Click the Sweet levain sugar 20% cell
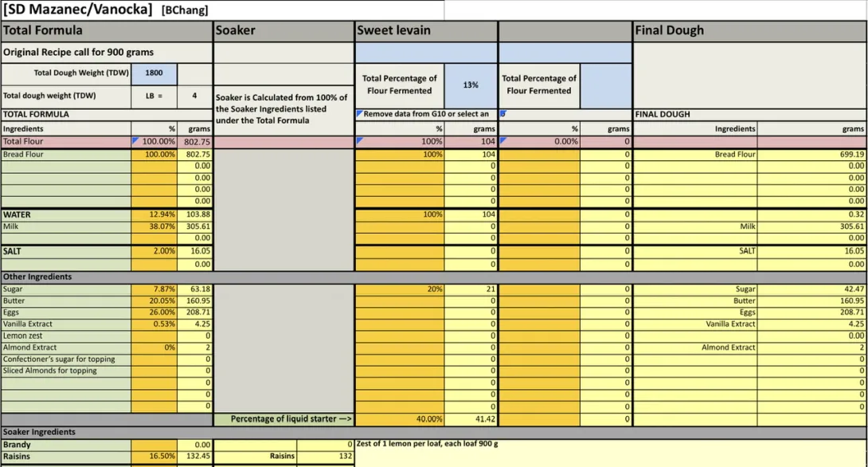Viewport: 868px width, 467px height. (x=399, y=289)
